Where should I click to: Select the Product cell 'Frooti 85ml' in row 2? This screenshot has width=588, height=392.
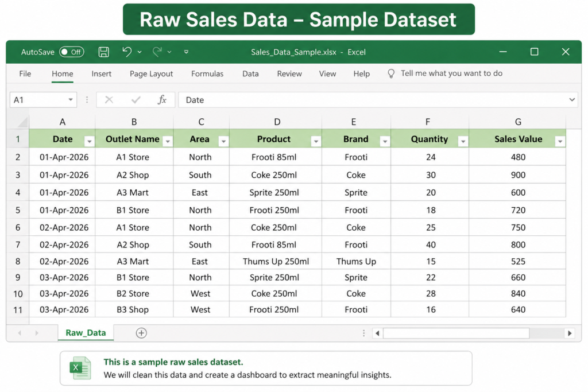point(276,157)
